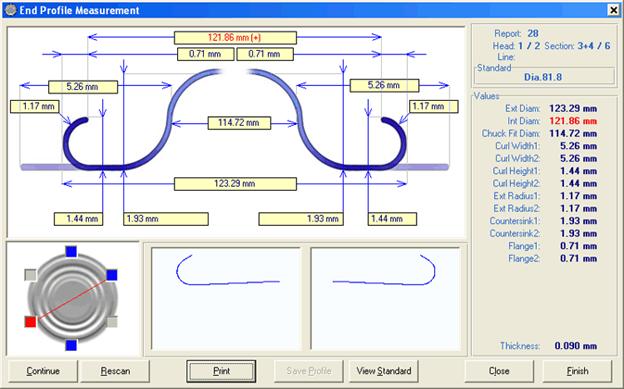Select the lower-right gray section marker
624x389 pixels.
112,322
